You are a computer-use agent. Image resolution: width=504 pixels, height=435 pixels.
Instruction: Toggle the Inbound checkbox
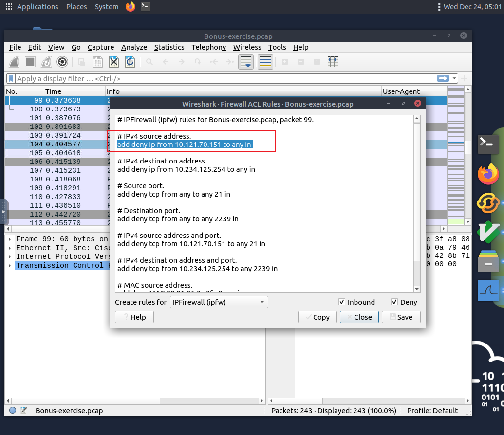click(x=342, y=302)
